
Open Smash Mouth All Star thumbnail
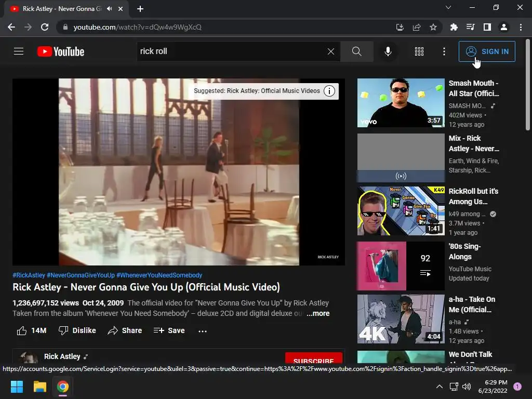coord(401,103)
